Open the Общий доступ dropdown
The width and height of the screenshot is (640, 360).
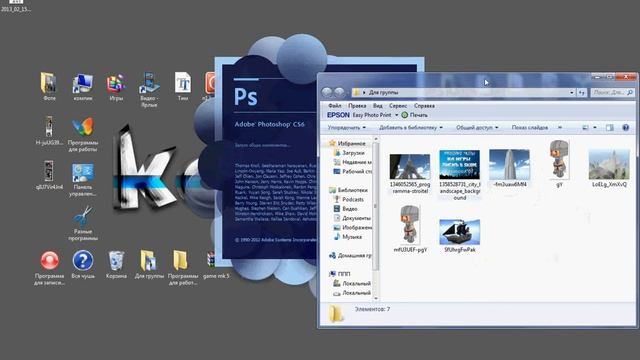[477, 128]
